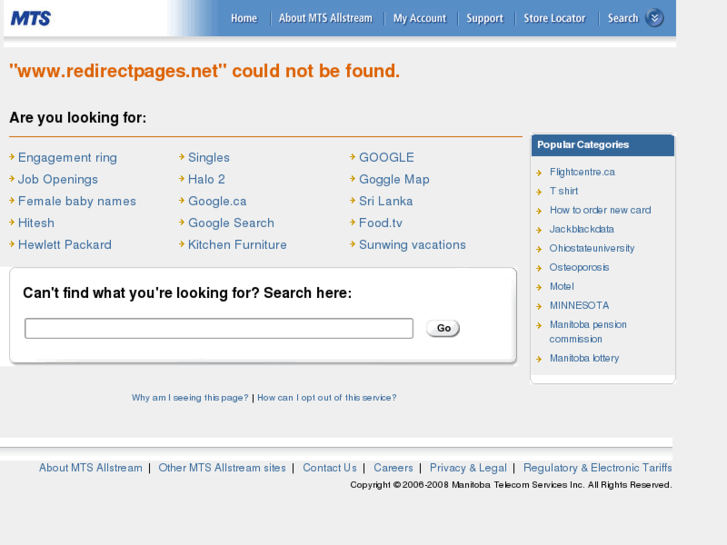The height and width of the screenshot is (545, 727).
Task: Open How to order new card link
Action: click(600, 210)
